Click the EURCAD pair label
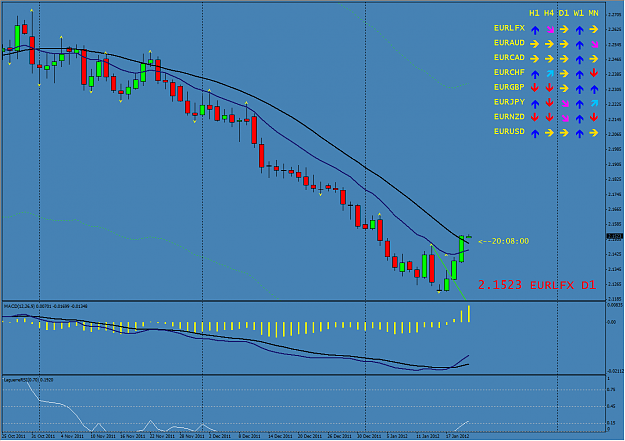Image resolution: width=625 pixels, height=441 pixels. coord(509,57)
